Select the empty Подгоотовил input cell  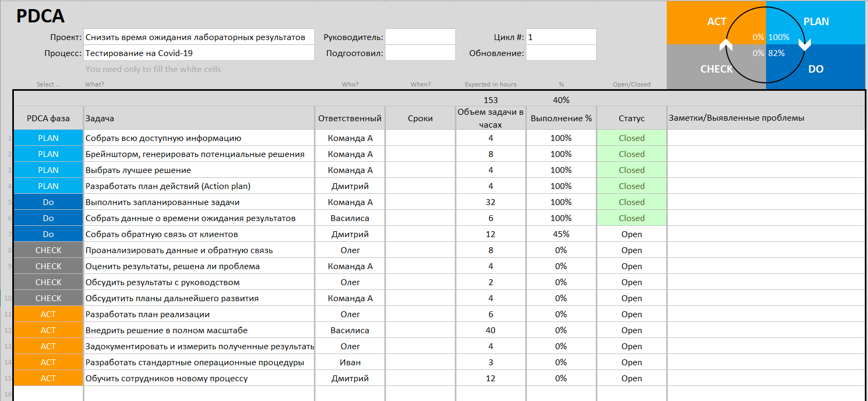[x=420, y=53]
